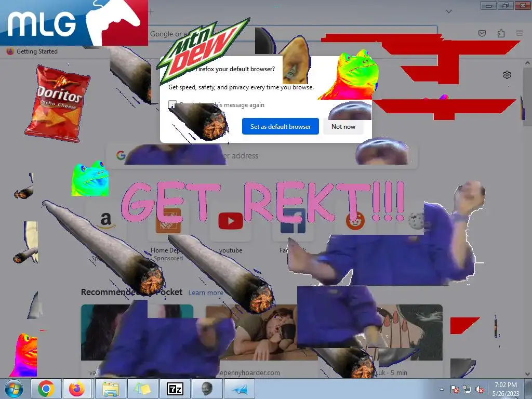Open the Home Depot sponsored shortcut
The width and height of the screenshot is (532, 399).
click(x=168, y=220)
